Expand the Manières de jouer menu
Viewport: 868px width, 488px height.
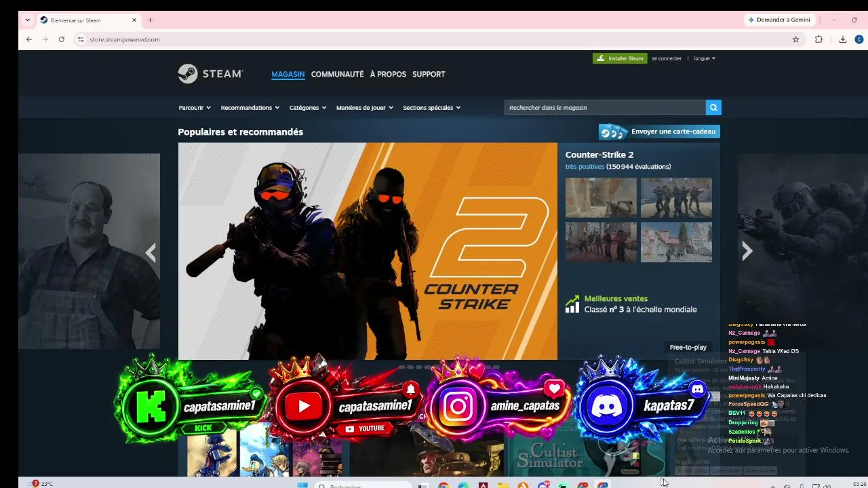[x=365, y=108]
